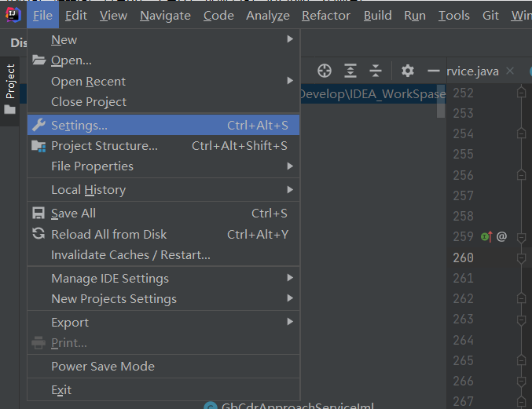Toggle code fold marker on line 266

point(522,382)
